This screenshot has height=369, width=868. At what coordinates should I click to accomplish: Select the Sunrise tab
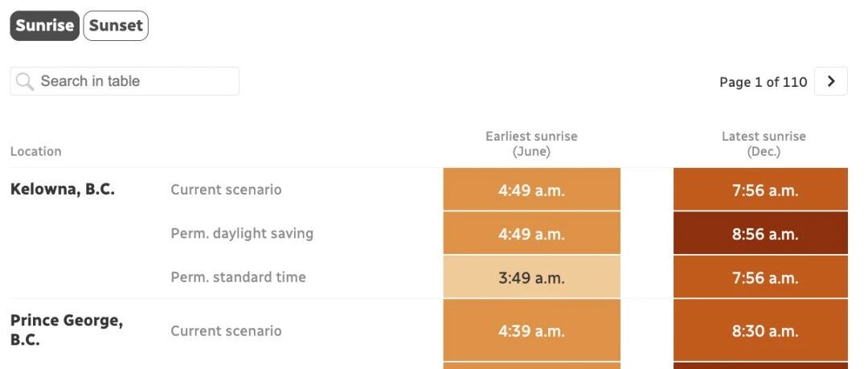45,26
